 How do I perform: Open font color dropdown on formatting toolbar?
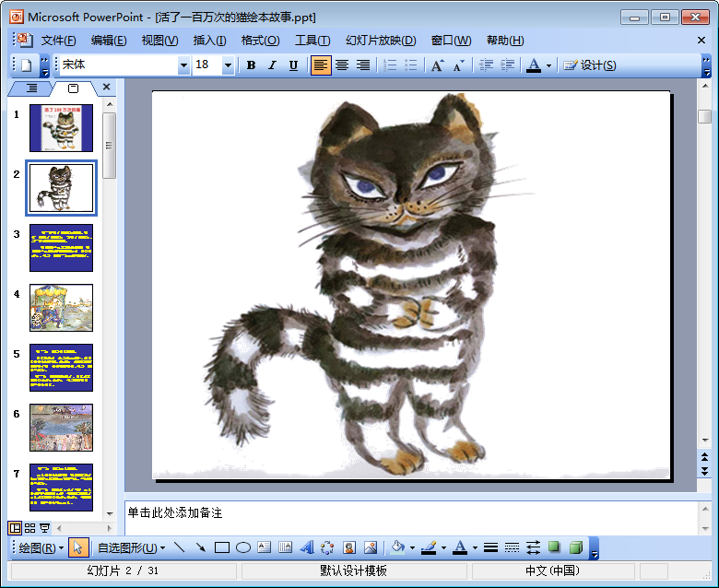(x=548, y=66)
